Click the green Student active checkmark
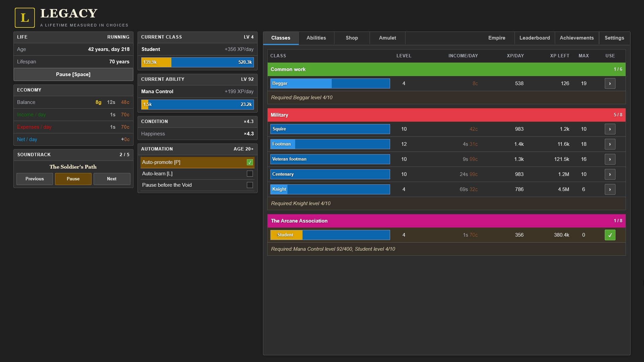The image size is (644, 362). pos(610,235)
